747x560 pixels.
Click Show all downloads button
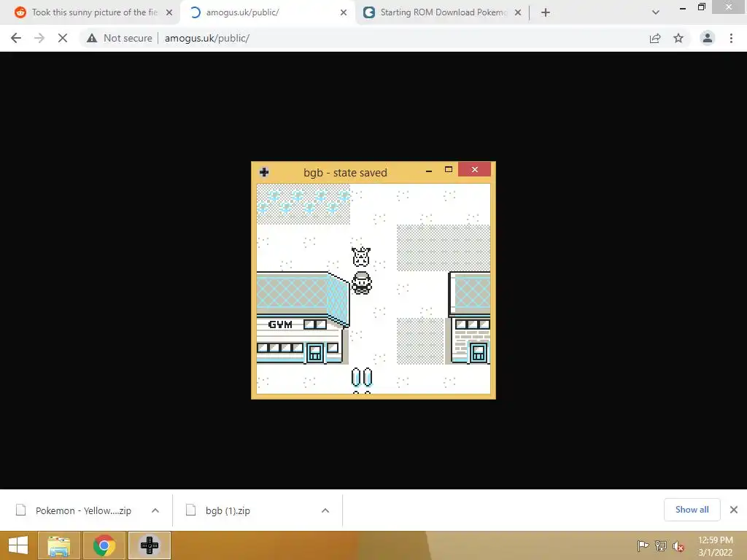pyautogui.click(x=692, y=510)
